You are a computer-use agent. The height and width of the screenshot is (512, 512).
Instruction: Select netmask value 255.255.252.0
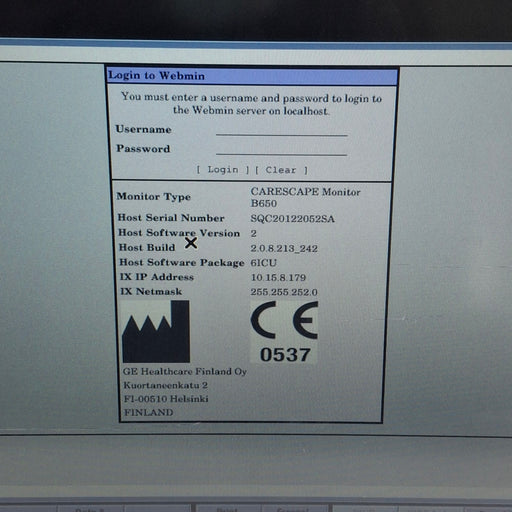point(284,292)
